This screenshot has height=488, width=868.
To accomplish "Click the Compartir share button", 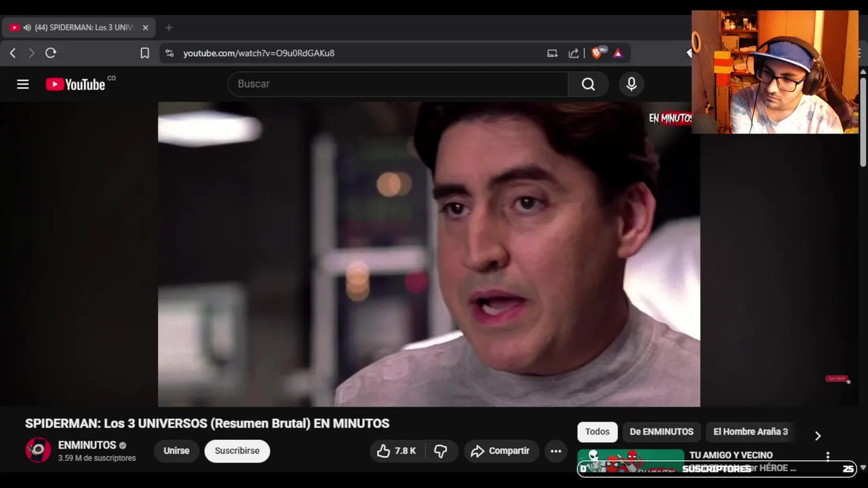I will click(501, 451).
